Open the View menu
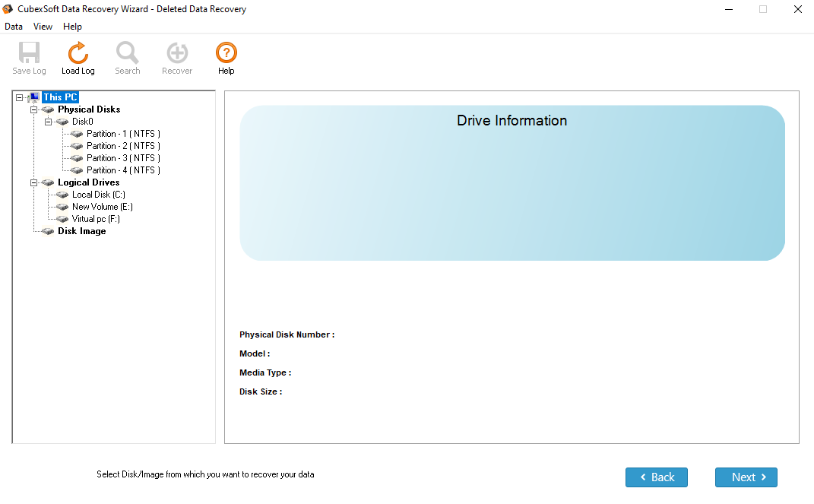The width and height of the screenshot is (814, 504). click(43, 27)
